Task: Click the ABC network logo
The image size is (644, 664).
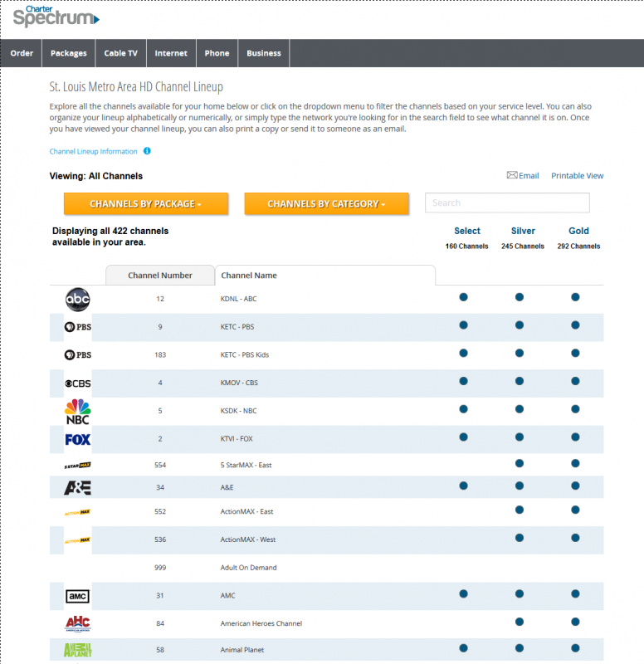Action: click(77, 299)
